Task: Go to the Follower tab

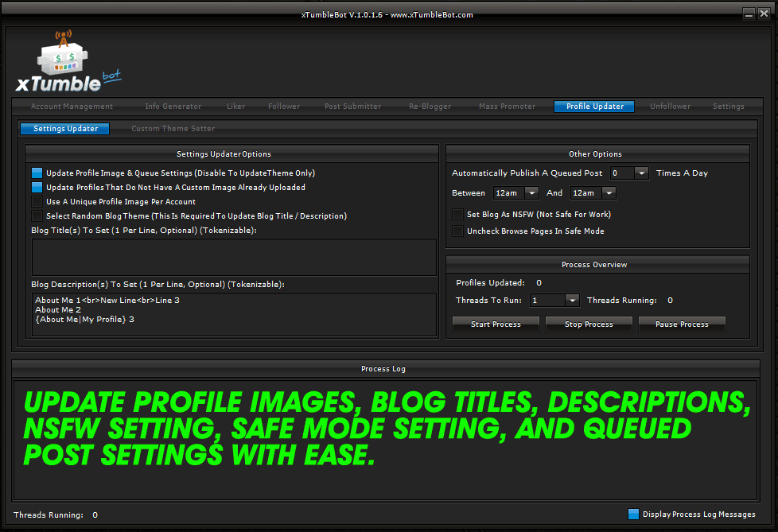Action: (x=284, y=106)
